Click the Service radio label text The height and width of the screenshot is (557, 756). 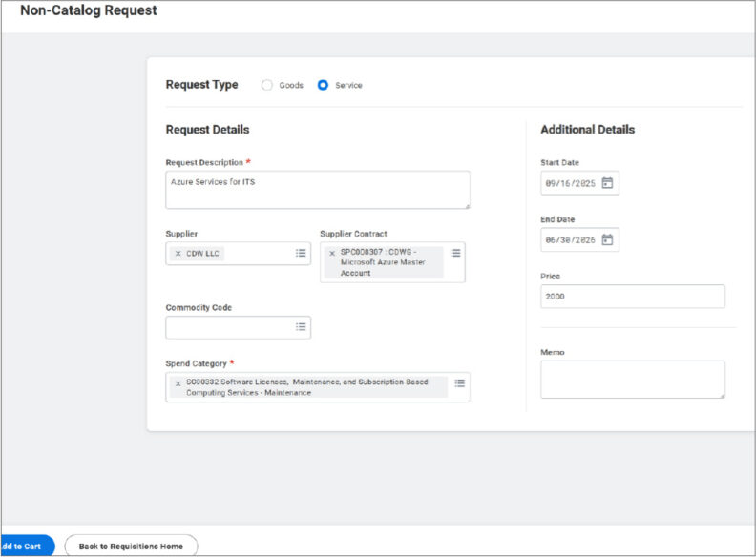point(348,85)
